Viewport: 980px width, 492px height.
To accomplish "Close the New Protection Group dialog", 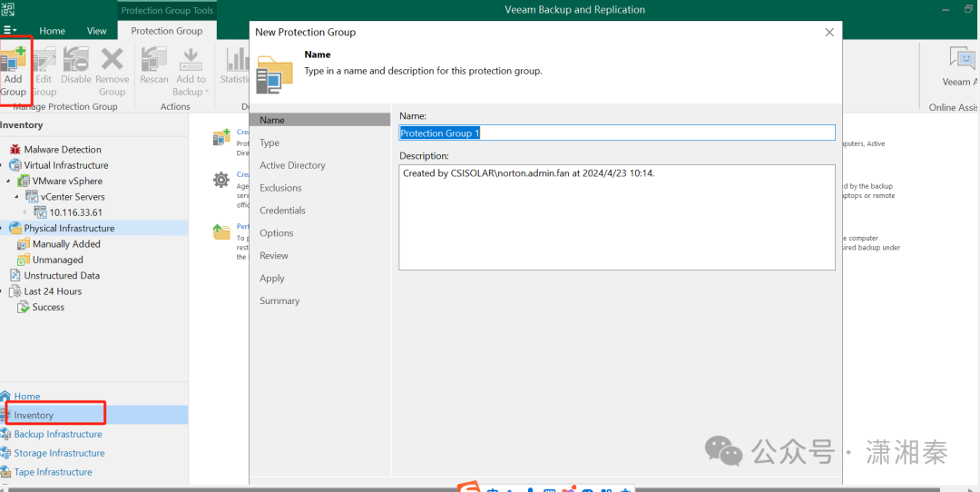I will tap(829, 32).
